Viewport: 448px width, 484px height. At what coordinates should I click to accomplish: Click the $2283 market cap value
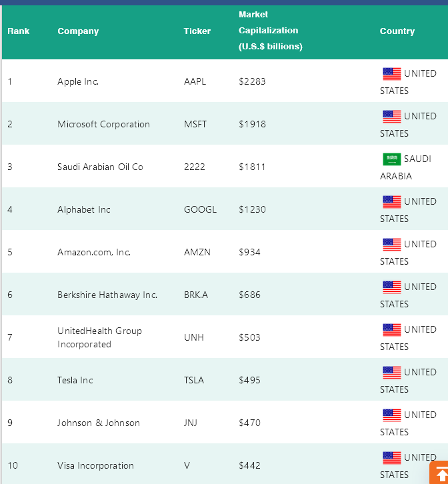click(252, 81)
